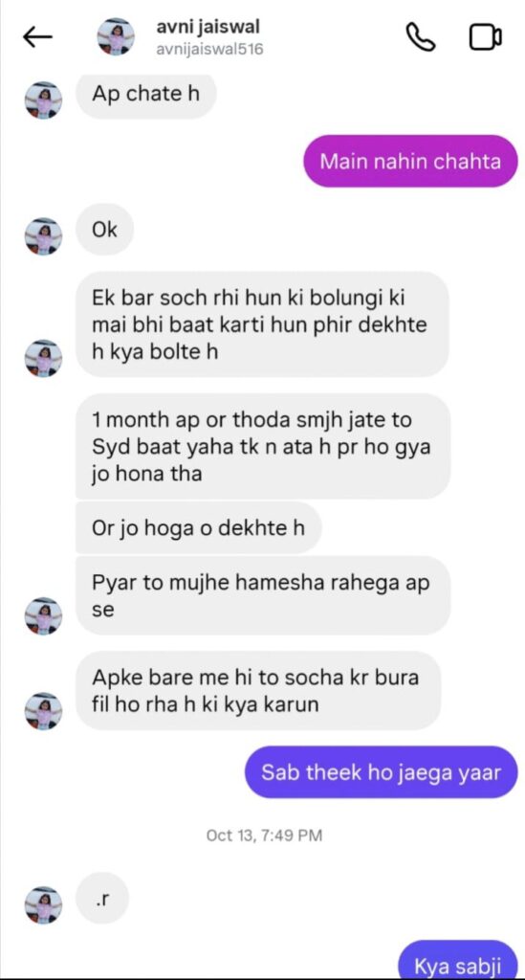525x980 pixels.
Task: Select the 'Sab theek ho jaega yaar' bubble
Action: tap(381, 772)
